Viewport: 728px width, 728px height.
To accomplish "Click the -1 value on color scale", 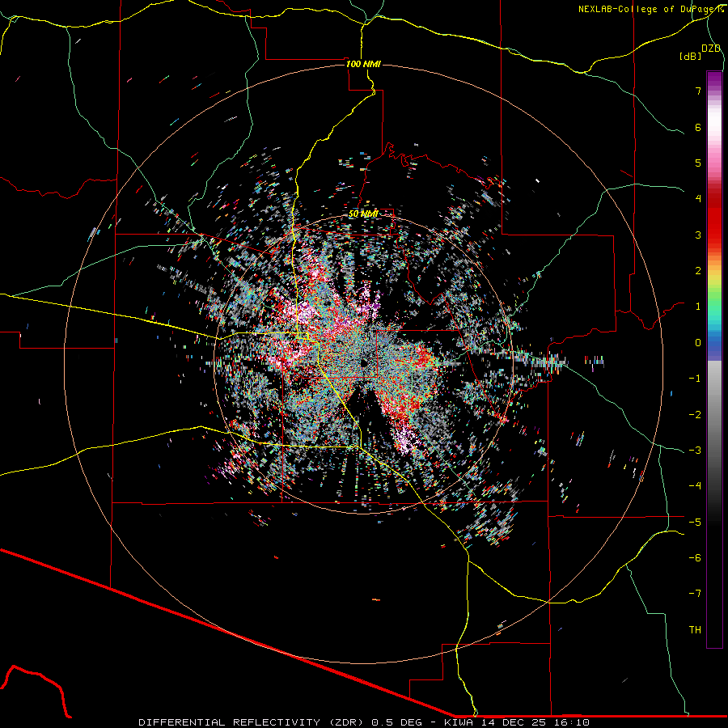I will click(695, 379).
